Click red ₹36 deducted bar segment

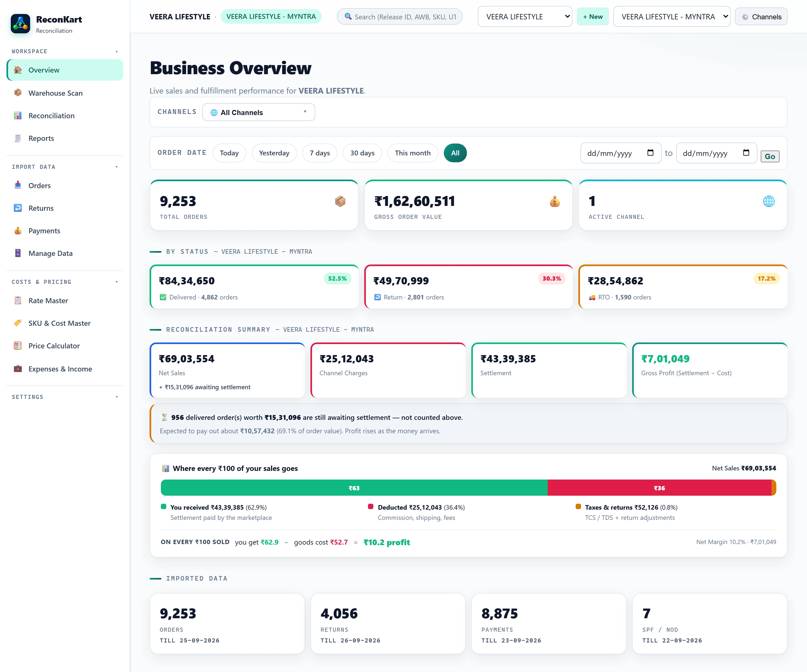(x=659, y=488)
